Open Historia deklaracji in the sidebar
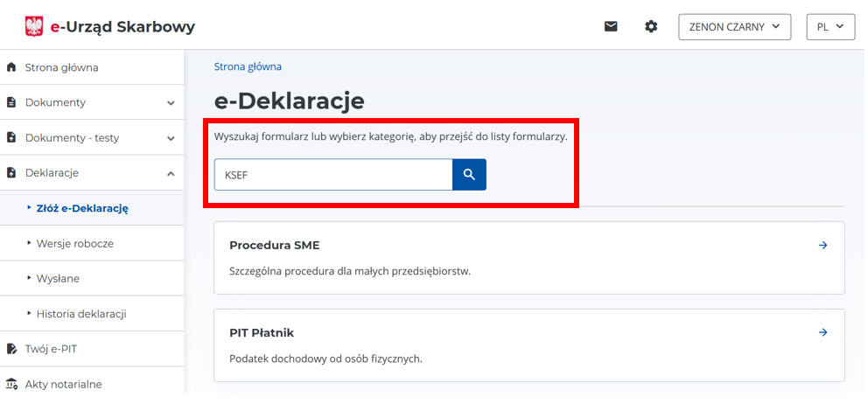 coord(81,313)
